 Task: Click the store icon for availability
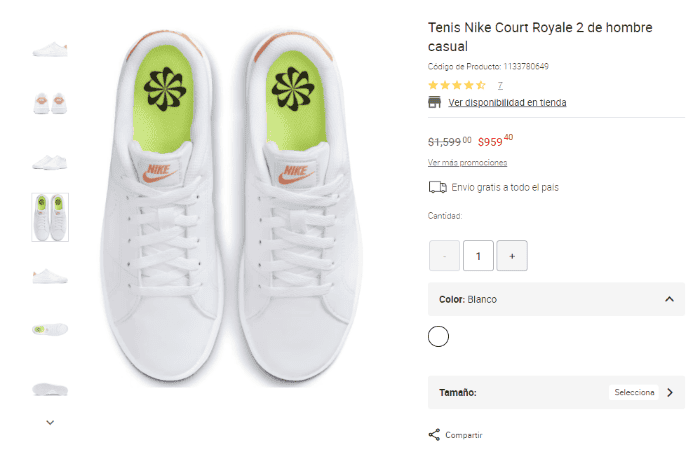coord(435,102)
